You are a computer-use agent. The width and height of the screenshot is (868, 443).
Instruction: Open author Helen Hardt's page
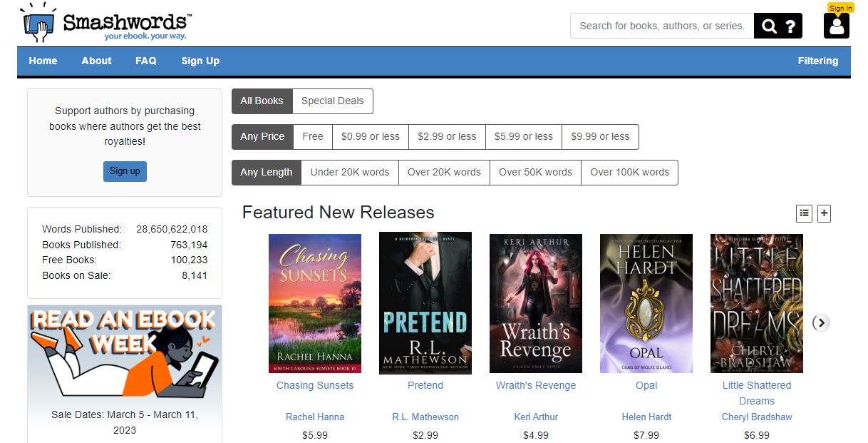click(646, 417)
